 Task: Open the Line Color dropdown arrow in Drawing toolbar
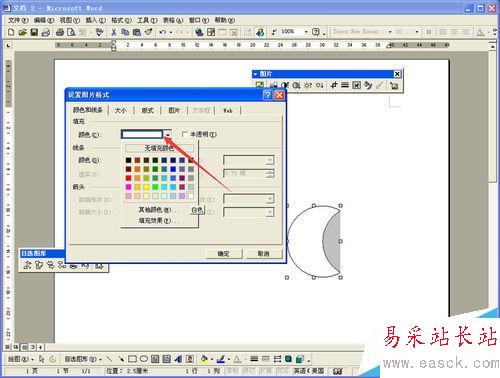tap(228, 359)
